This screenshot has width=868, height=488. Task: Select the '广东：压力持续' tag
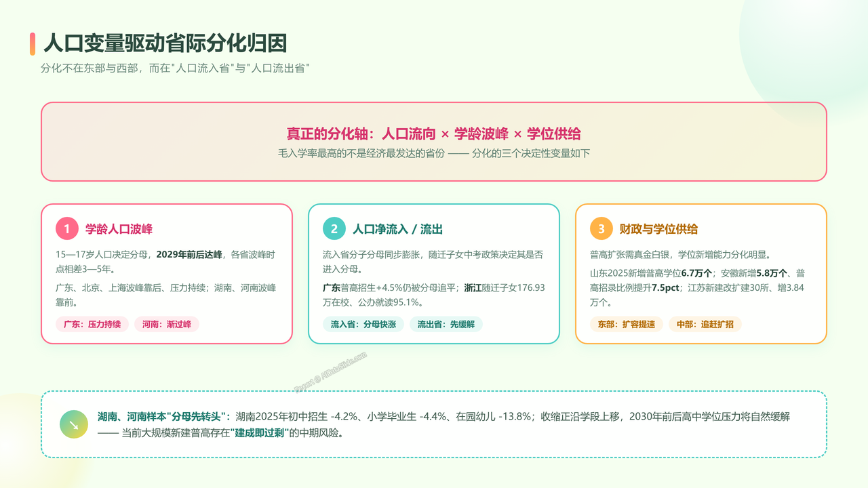92,324
